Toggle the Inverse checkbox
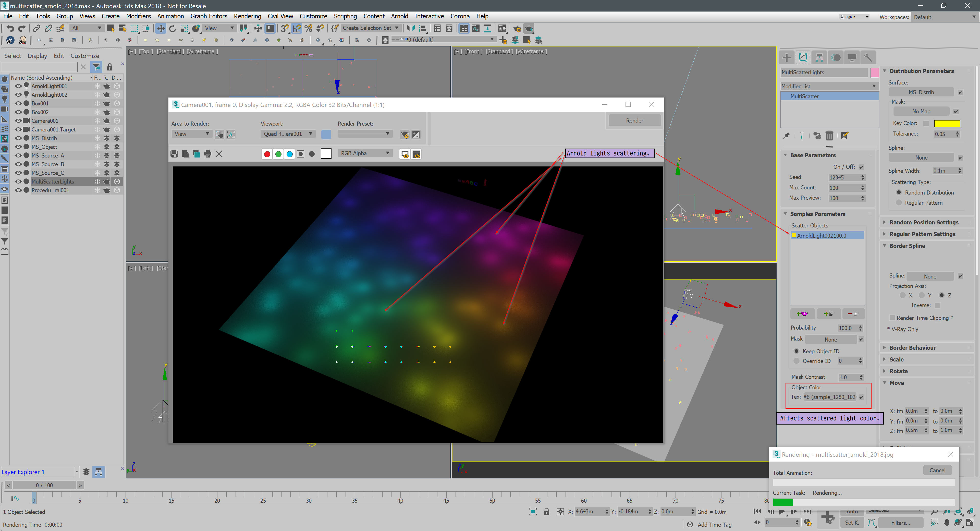Screen dimensions: 980x531 (x=937, y=305)
